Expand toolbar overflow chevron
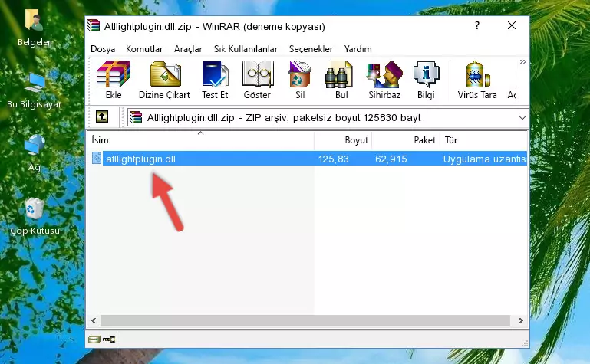590x364 pixels. pyautogui.click(x=522, y=62)
